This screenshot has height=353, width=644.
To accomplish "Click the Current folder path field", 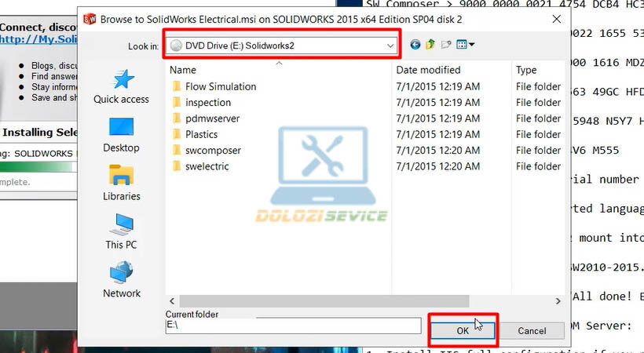I will 292,325.
